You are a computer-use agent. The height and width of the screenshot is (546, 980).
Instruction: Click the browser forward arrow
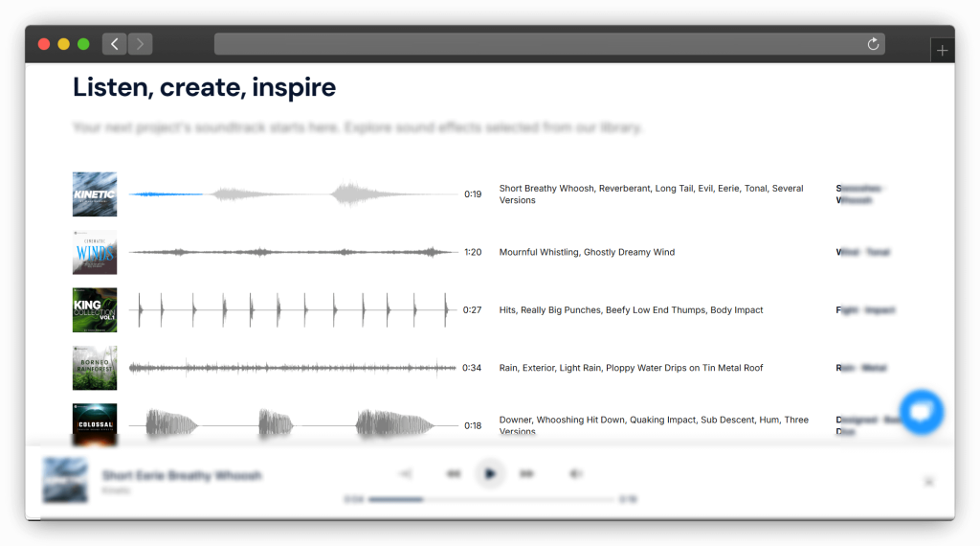pyautogui.click(x=140, y=44)
